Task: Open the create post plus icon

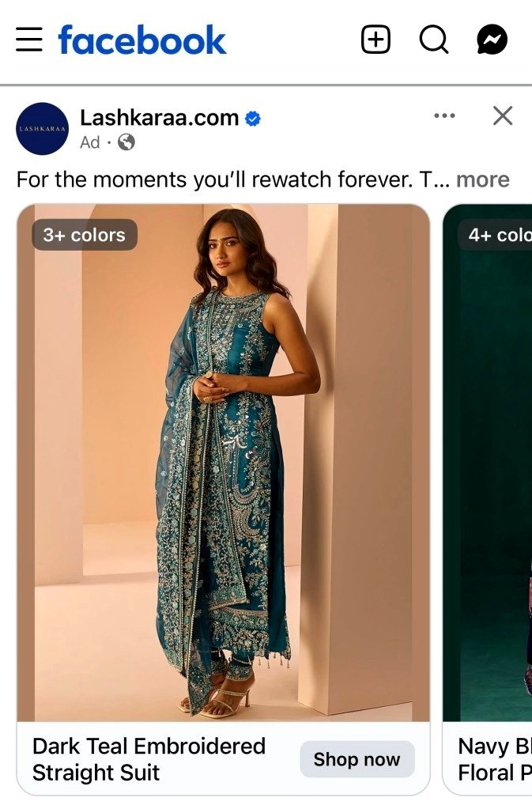Action: coord(375,40)
